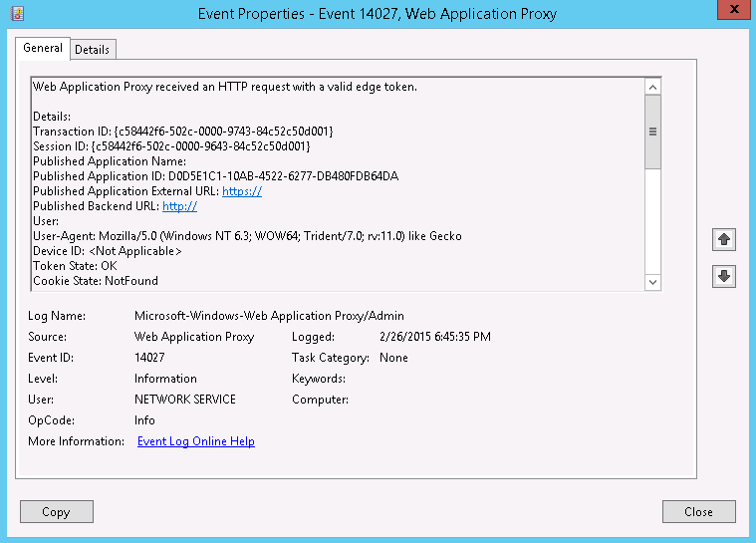Click the Transaction ID line in description
The height and width of the screenshot is (543, 756).
[182, 132]
